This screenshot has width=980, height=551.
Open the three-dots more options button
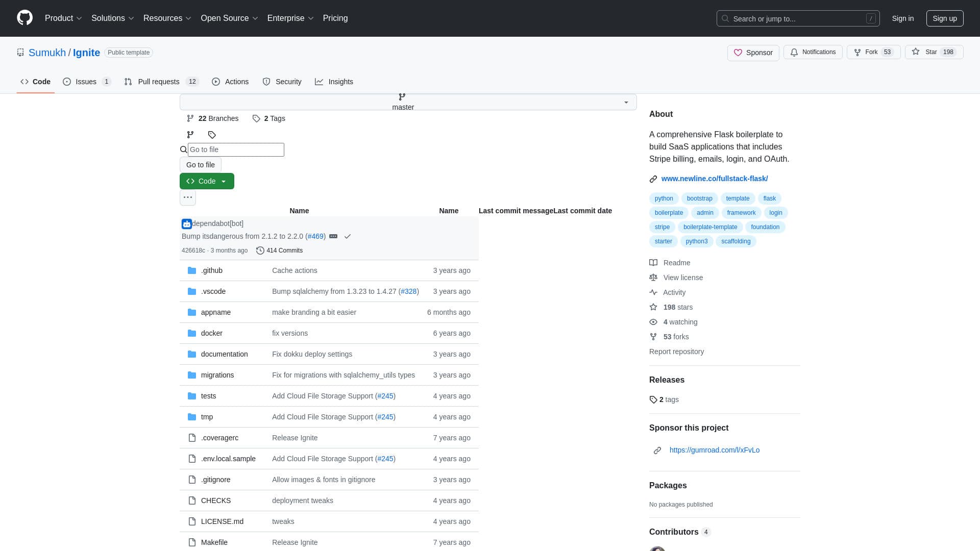point(188,197)
